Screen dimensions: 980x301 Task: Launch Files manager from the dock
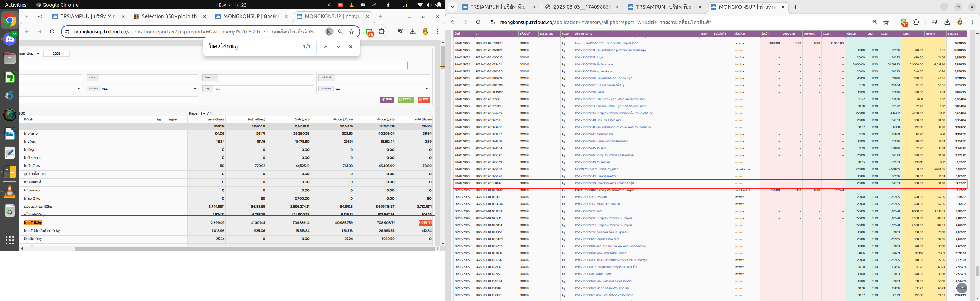point(10,58)
